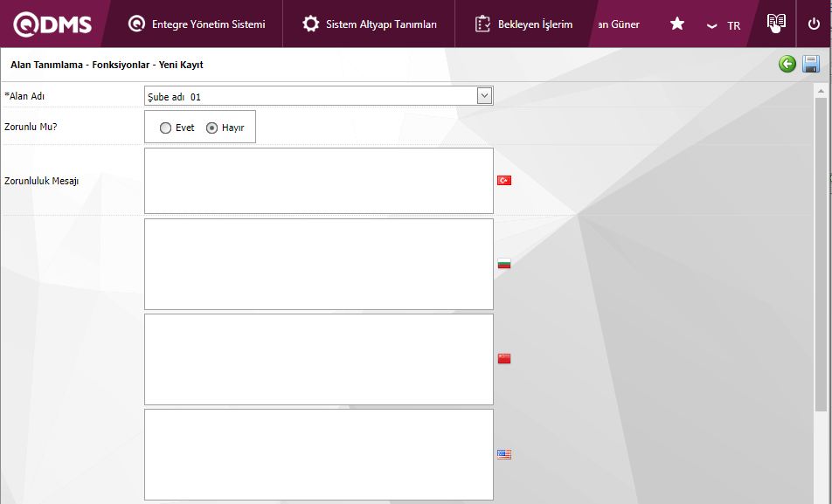Click the scrollbar up arrow
Screen dimensions: 832x504
pyautogui.click(x=821, y=91)
